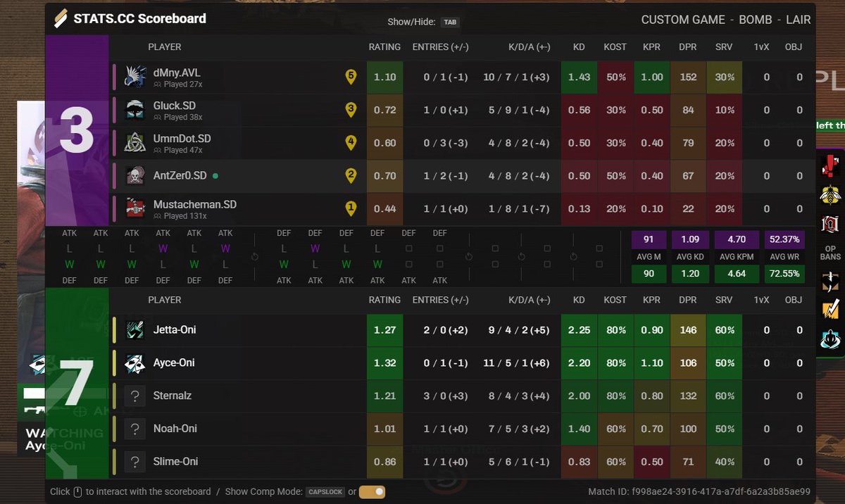Click the red padlock banned operator icon
This screenshot has width=845, height=504.
831,225
